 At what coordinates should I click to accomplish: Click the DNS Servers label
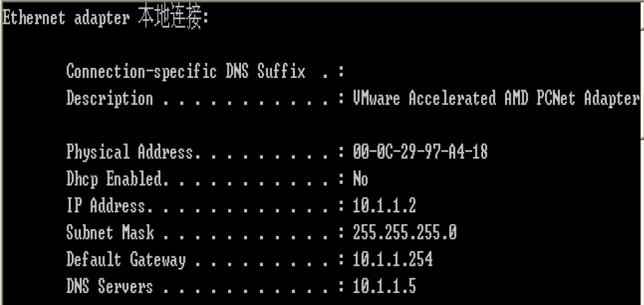coord(110,286)
